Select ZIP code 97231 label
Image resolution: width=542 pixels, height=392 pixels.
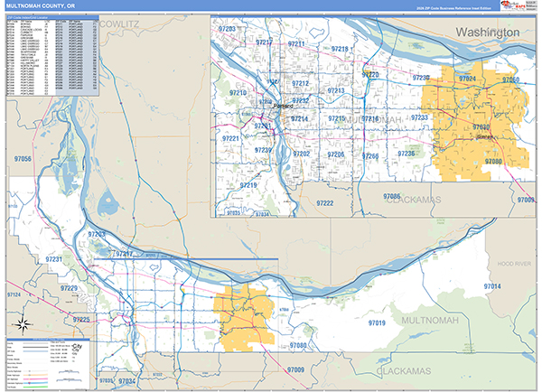point(54,259)
